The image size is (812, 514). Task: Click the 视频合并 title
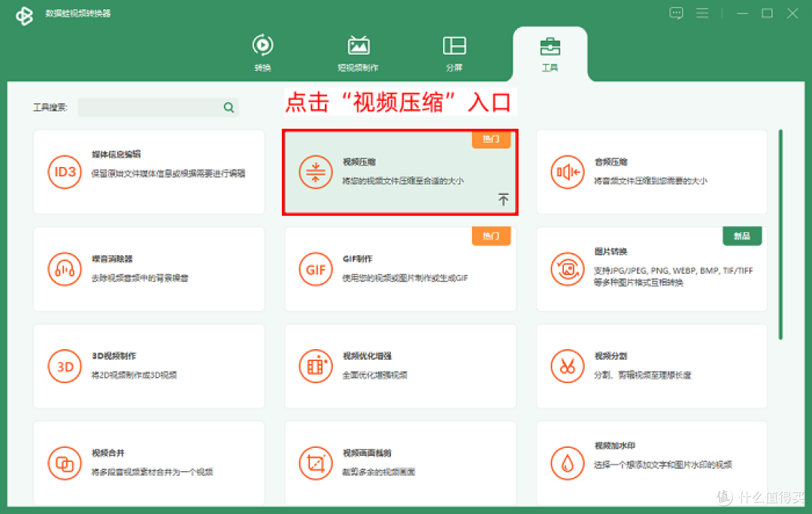108,453
